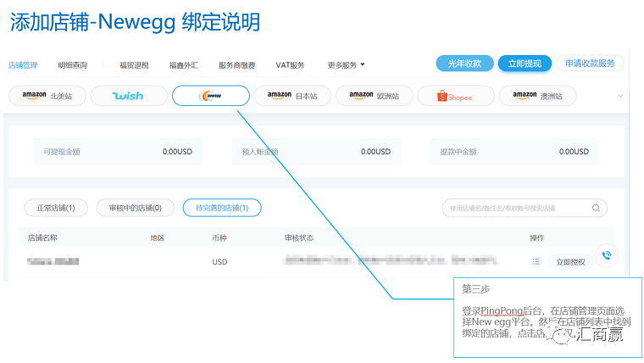Click the 申请收款服务 button
This screenshot has height=363, width=644.
click(590, 64)
